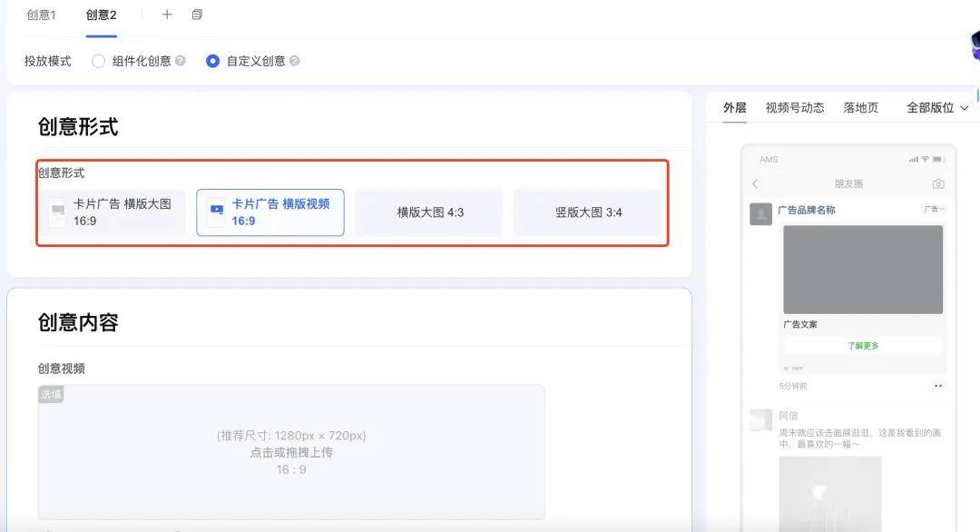Click help icon next to 自定义创意
The image size is (980, 532).
tap(294, 62)
